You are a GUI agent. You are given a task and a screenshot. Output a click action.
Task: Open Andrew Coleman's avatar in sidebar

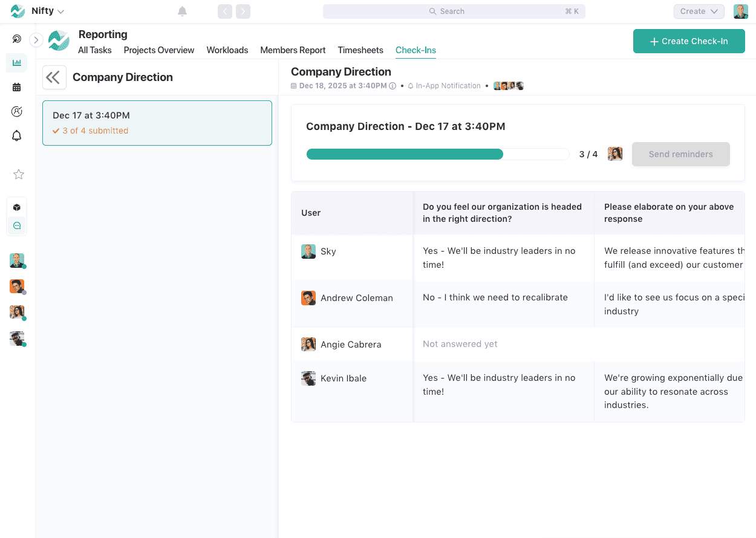tap(16, 287)
